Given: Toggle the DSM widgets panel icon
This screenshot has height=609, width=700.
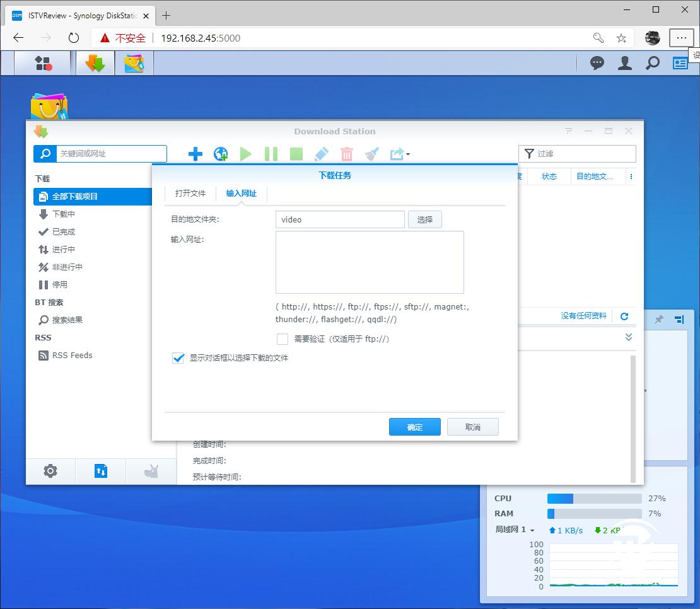Looking at the screenshot, I should 680,63.
